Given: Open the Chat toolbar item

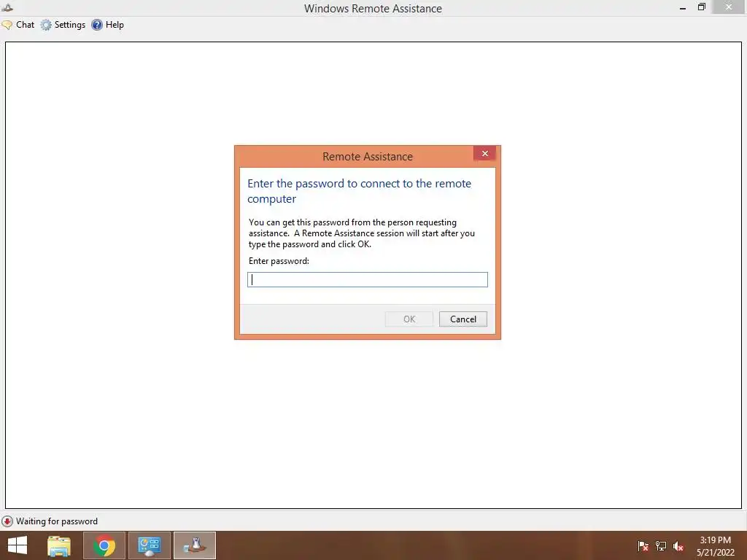Looking at the screenshot, I should pyautogui.click(x=18, y=25).
